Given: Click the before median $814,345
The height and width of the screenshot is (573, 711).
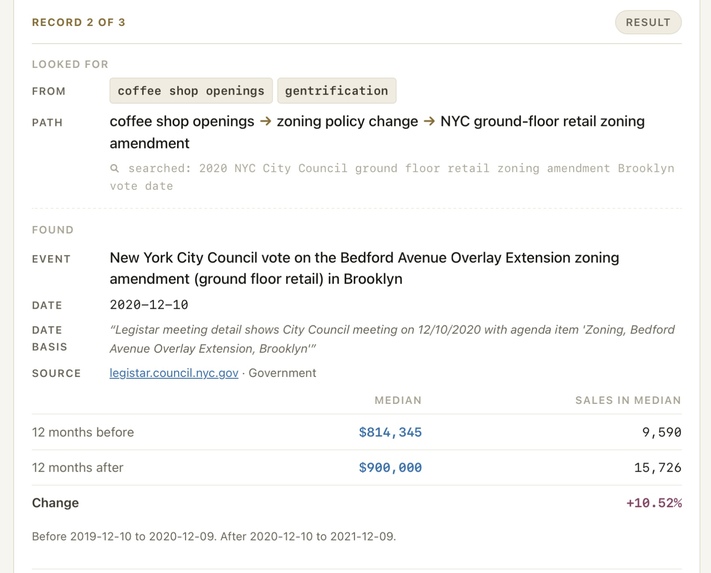Looking at the screenshot, I should [390, 432].
